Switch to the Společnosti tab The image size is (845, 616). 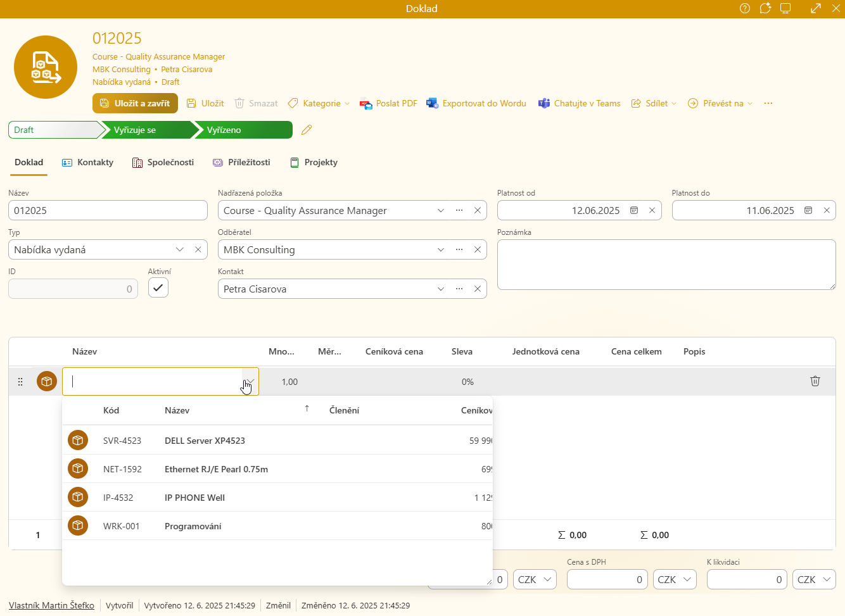pos(163,162)
